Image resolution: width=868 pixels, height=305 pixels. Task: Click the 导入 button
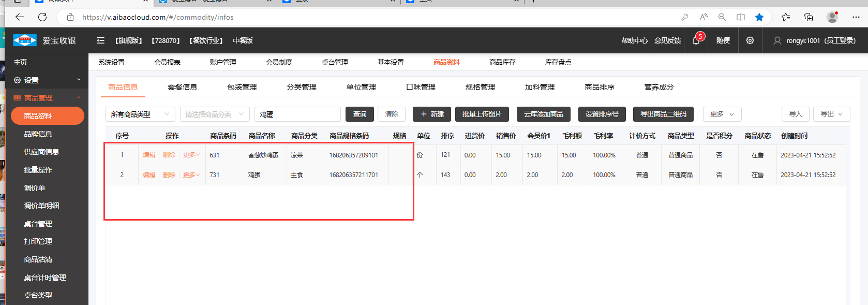796,114
